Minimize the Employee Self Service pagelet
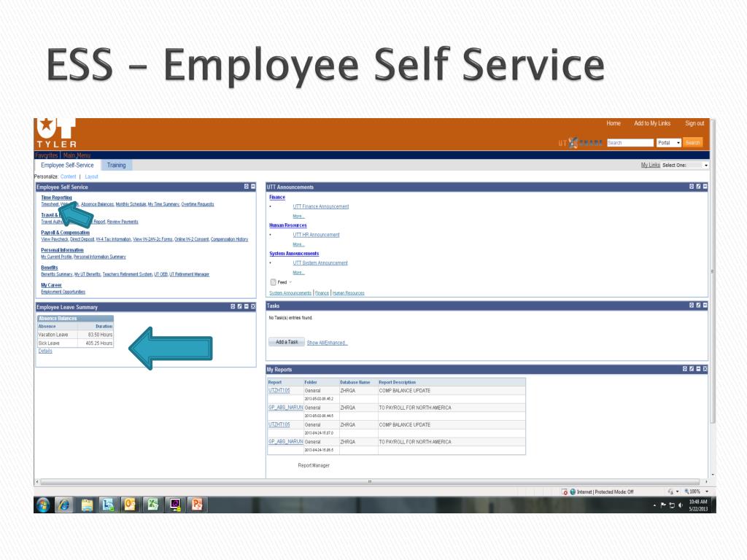 pyautogui.click(x=253, y=187)
